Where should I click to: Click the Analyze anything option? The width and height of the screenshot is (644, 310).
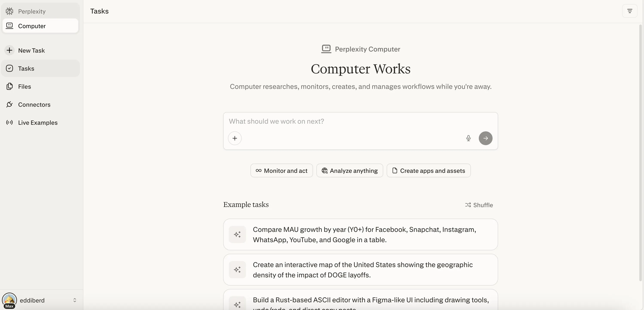coord(350,170)
